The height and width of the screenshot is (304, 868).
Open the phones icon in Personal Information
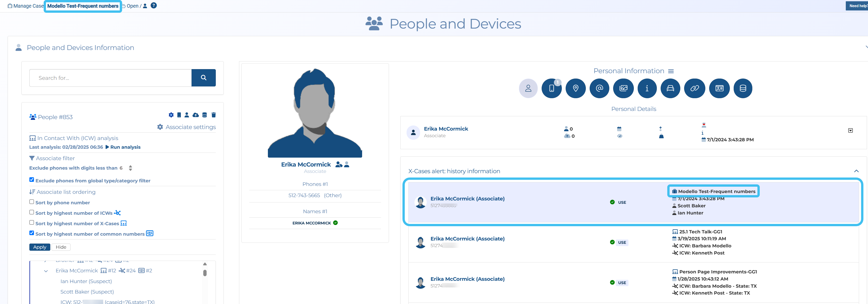(x=551, y=88)
